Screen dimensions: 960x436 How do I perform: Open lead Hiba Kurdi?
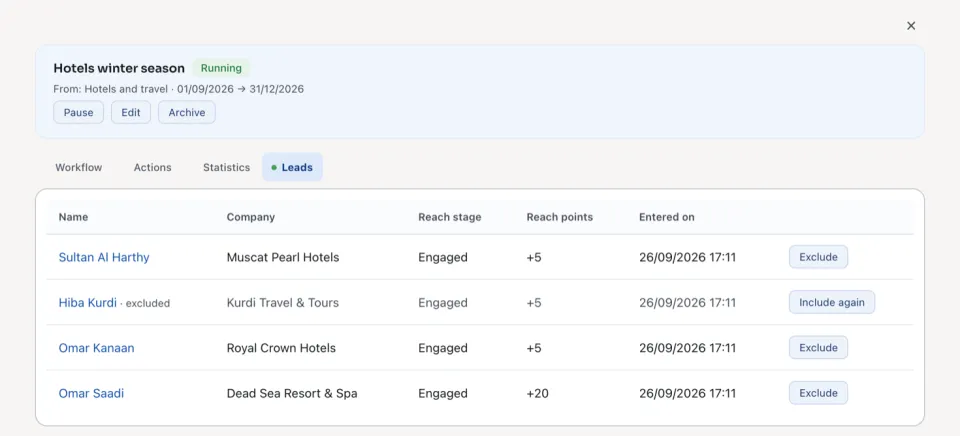point(88,303)
